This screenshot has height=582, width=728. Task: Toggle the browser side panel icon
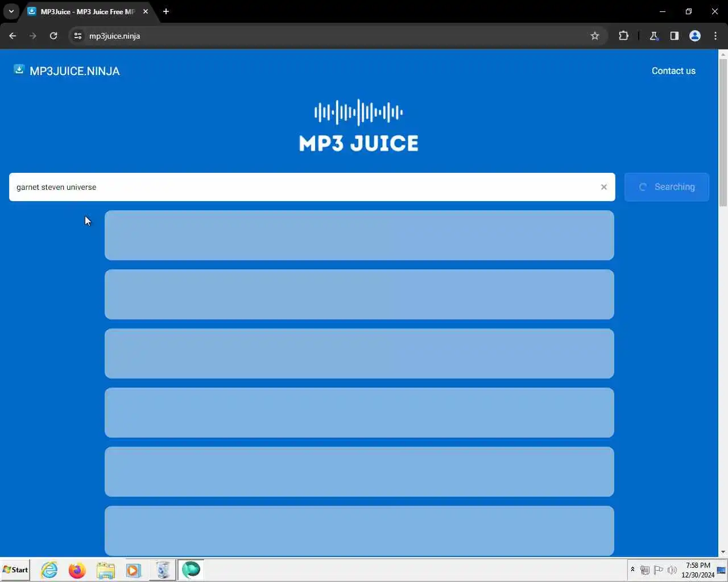675,36
